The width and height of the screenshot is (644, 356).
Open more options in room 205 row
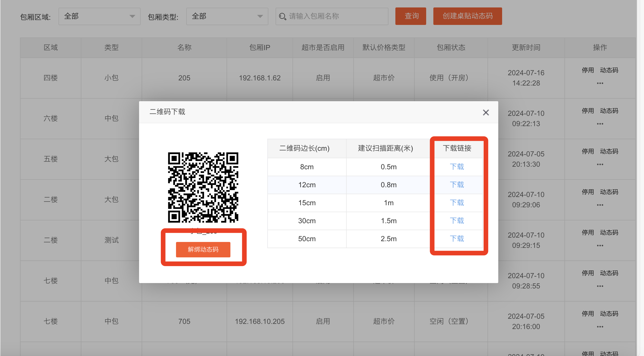tap(600, 83)
